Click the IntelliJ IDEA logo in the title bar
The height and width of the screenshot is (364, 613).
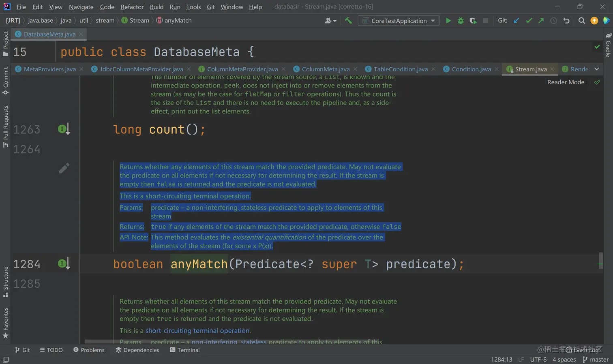coord(7,6)
